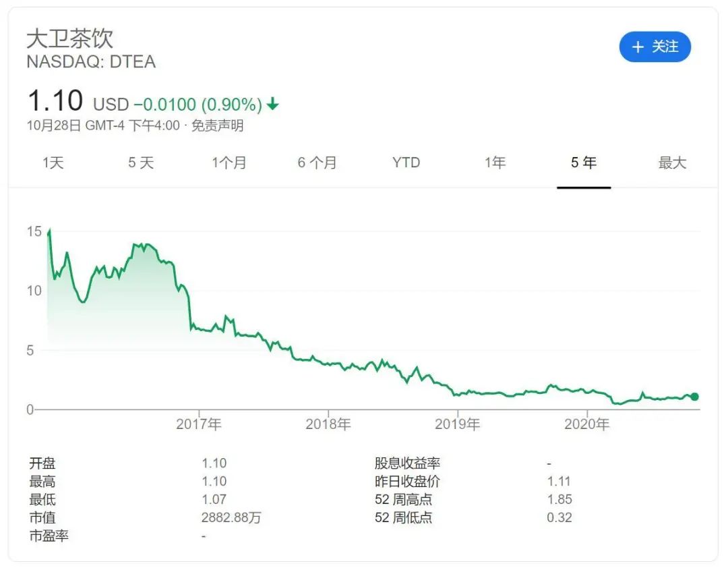Select the stock price line on the chart
The image size is (728, 568).
click(x=337, y=368)
